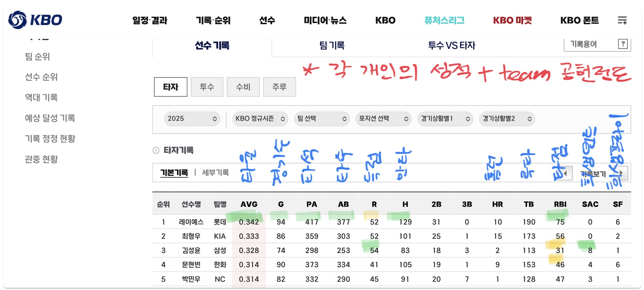Image resolution: width=644 pixels, height=290 pixels.
Task: Sort by the R column header
Action: [374, 205]
